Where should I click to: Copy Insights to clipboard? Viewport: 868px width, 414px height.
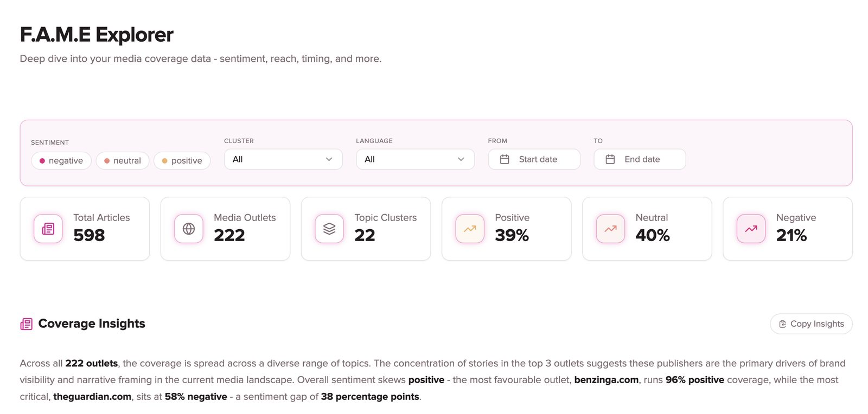811,324
